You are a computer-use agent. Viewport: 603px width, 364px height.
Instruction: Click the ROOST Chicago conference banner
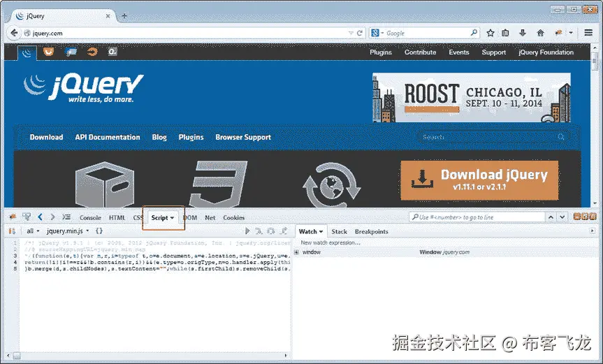pos(472,98)
